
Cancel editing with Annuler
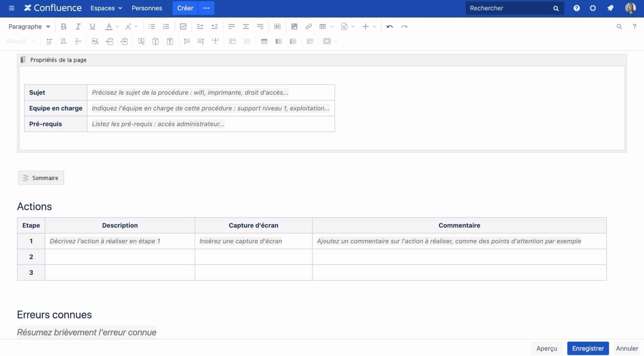click(627, 348)
